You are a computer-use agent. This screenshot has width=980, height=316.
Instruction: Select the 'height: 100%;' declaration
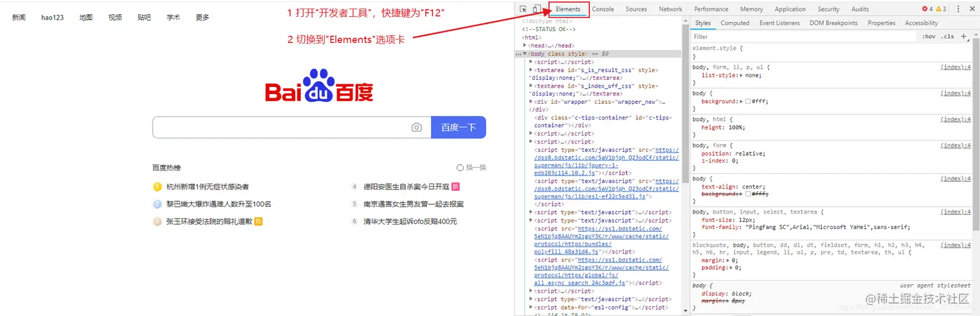coord(723,127)
